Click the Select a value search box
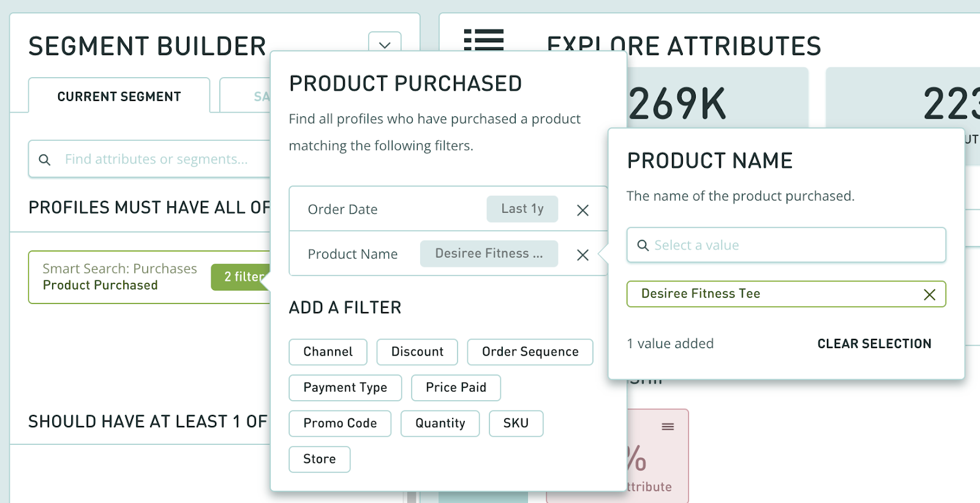 (x=786, y=245)
